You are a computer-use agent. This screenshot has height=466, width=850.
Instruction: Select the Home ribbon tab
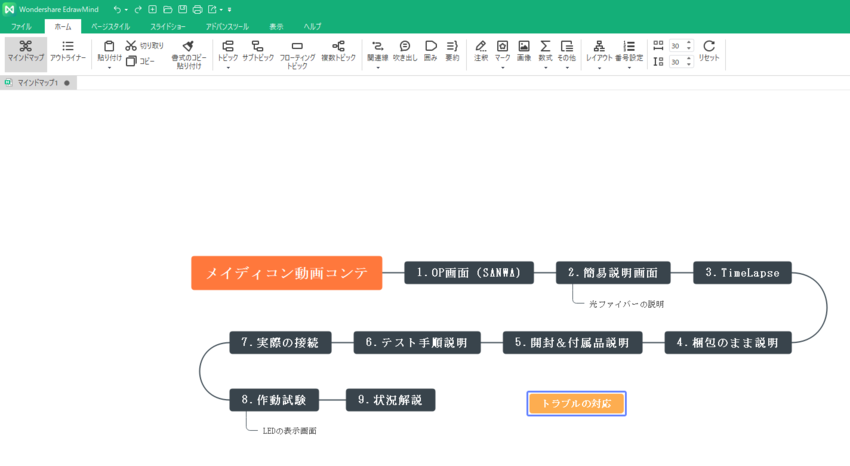63,26
